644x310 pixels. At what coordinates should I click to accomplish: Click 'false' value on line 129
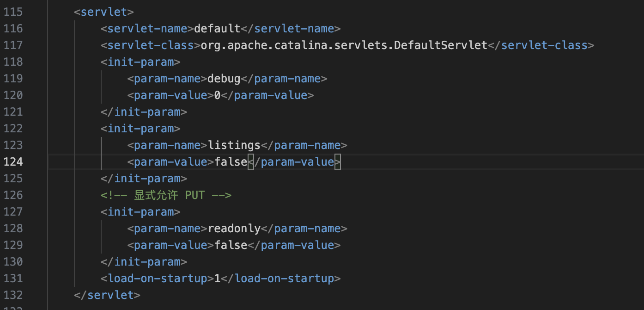[x=231, y=245]
